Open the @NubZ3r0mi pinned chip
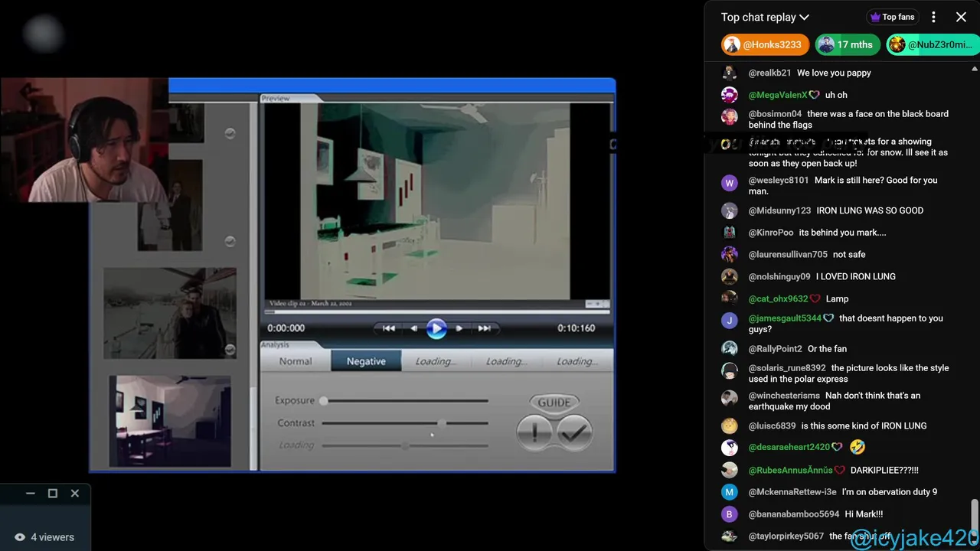This screenshot has width=980, height=551. [933, 44]
